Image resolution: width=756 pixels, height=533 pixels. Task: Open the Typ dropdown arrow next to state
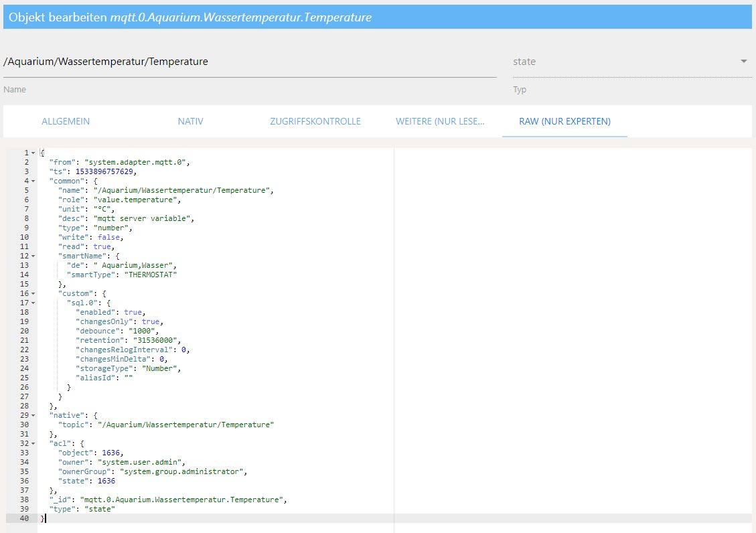743,61
